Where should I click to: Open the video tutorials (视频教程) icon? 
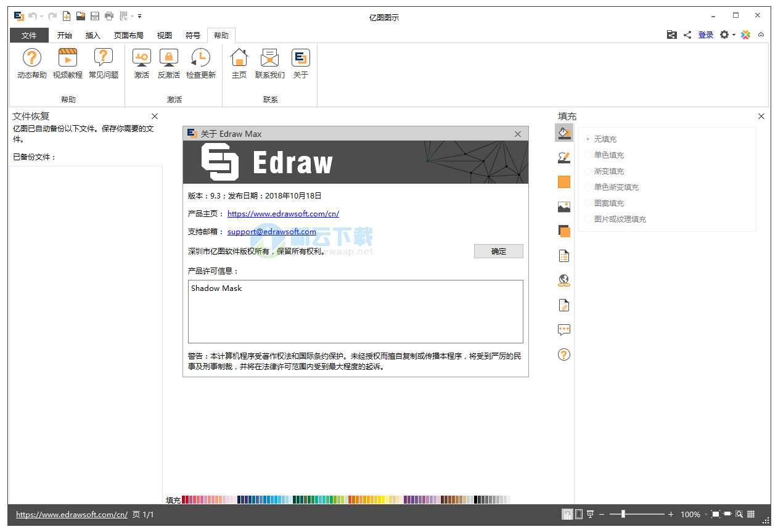[x=68, y=59]
